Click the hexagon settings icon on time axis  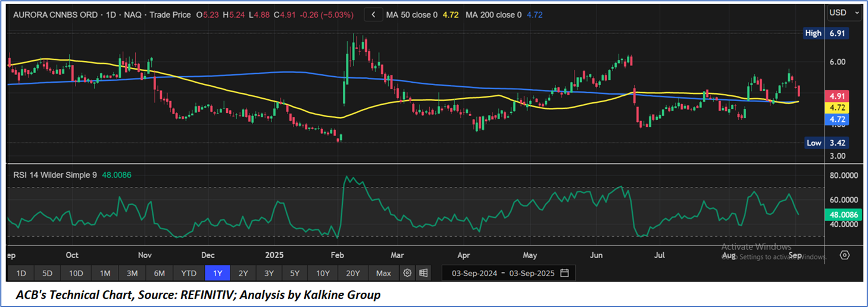(844, 255)
